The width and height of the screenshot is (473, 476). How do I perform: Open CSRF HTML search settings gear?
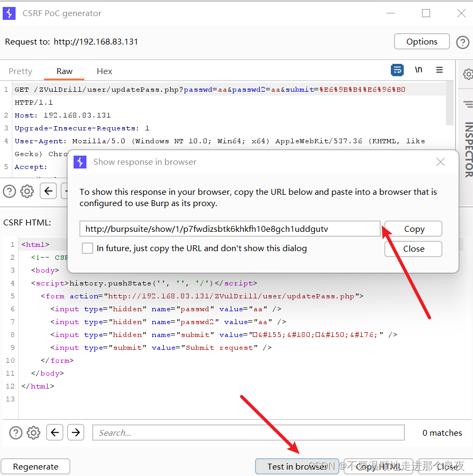tap(33, 433)
